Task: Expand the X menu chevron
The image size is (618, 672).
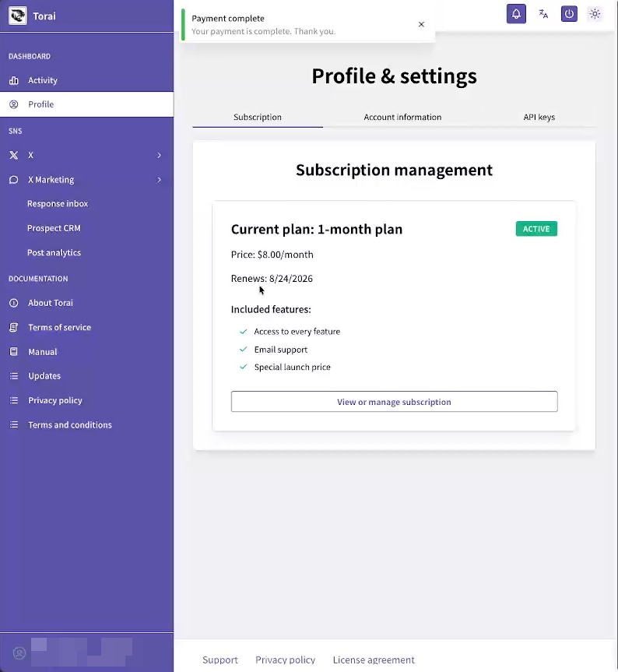Action: 159,155
